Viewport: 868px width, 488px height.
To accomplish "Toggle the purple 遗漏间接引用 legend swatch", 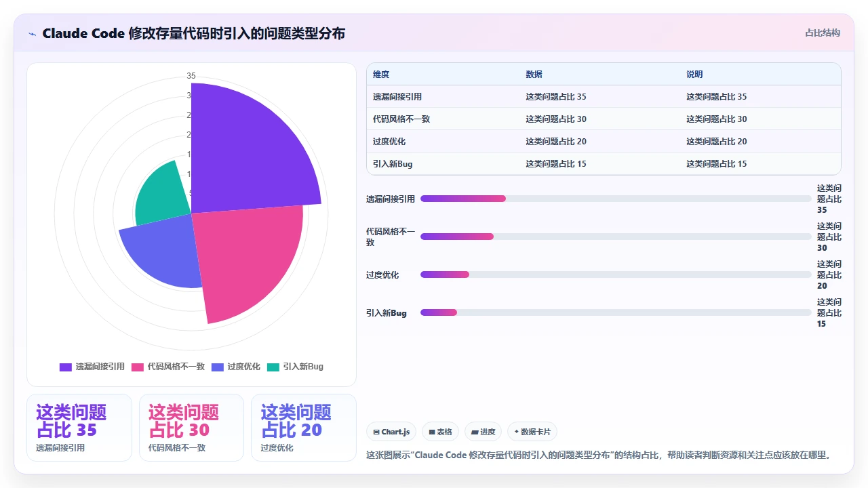I will pyautogui.click(x=66, y=367).
